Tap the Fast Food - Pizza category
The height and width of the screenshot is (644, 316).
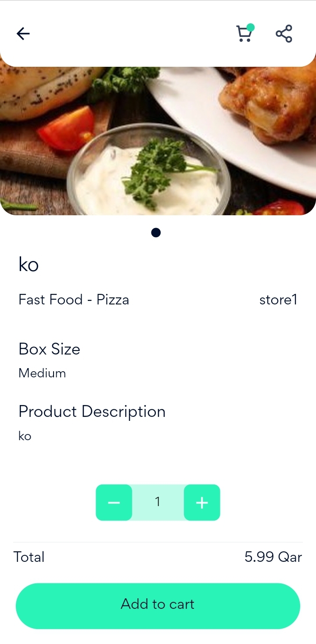point(74,300)
